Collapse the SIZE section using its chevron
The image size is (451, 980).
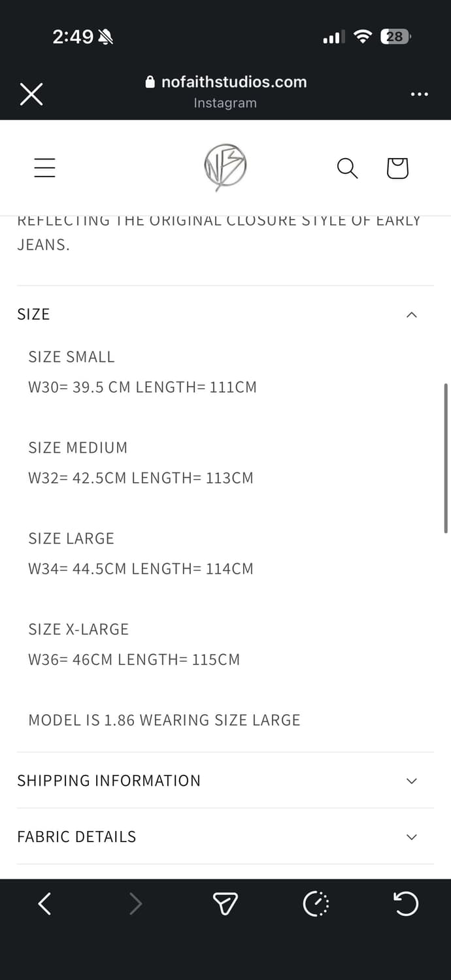tap(411, 315)
